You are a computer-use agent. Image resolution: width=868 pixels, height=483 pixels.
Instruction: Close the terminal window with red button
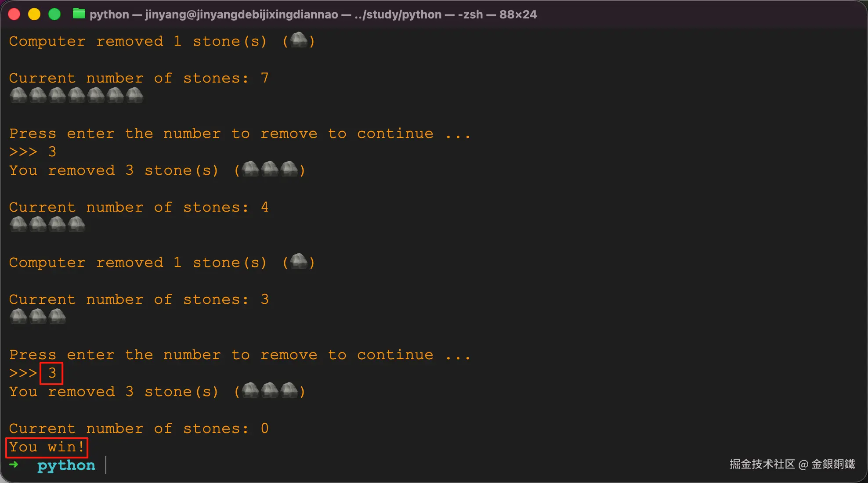pyautogui.click(x=14, y=14)
